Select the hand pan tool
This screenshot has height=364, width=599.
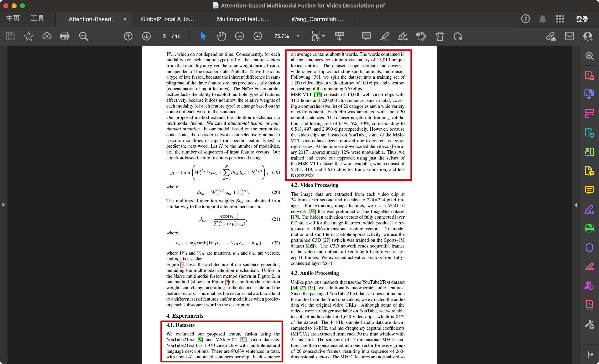[x=221, y=36]
